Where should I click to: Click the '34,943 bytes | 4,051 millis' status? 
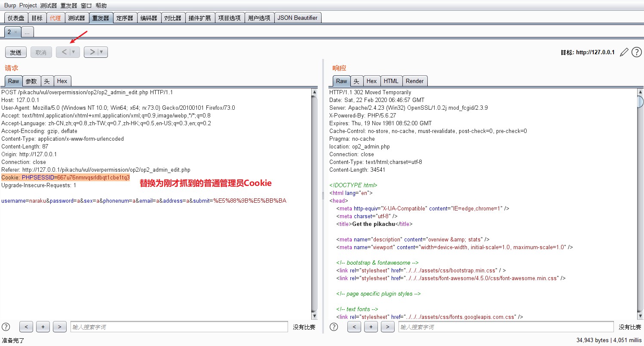[x=609, y=340]
